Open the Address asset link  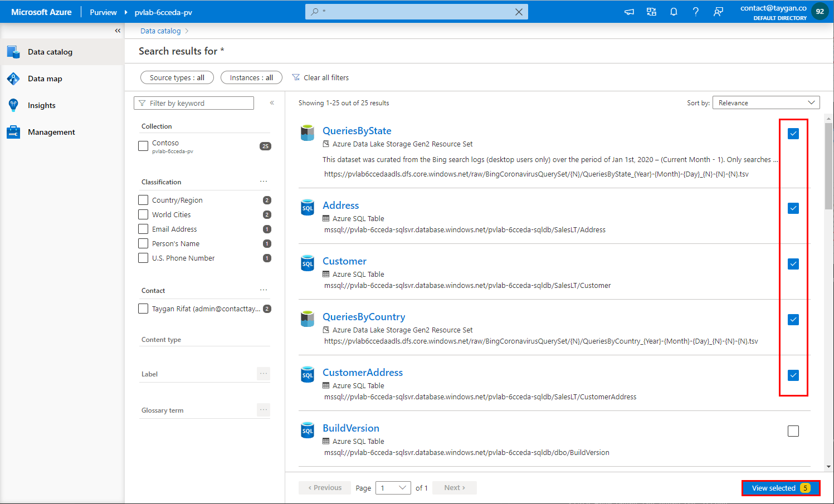(x=341, y=205)
